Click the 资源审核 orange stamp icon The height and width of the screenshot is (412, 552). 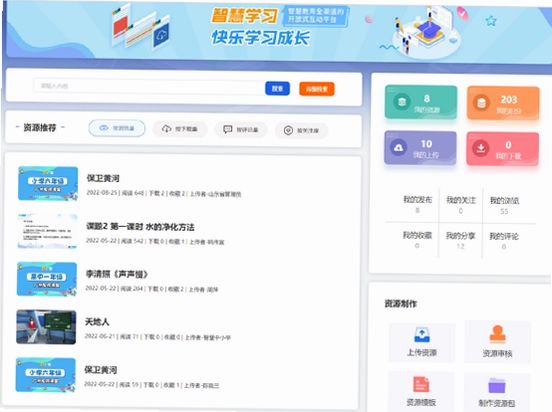pyautogui.click(x=497, y=335)
